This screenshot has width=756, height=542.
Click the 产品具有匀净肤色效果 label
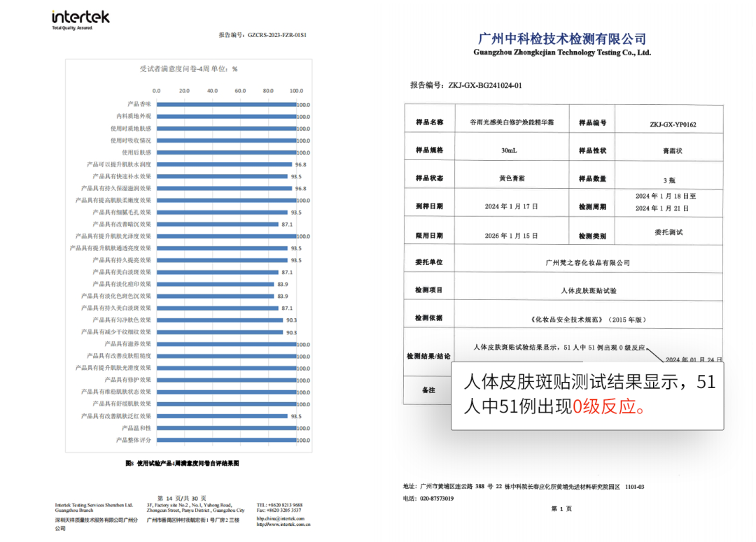122,320
